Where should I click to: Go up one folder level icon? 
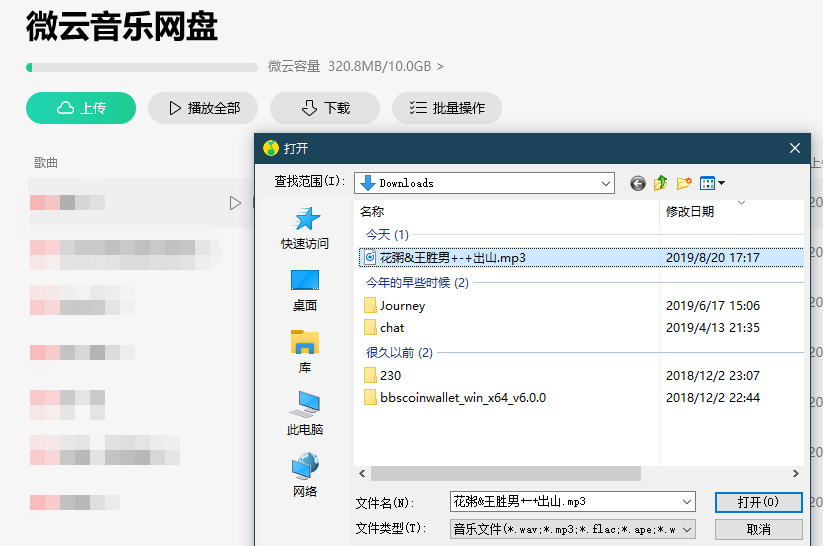click(660, 183)
